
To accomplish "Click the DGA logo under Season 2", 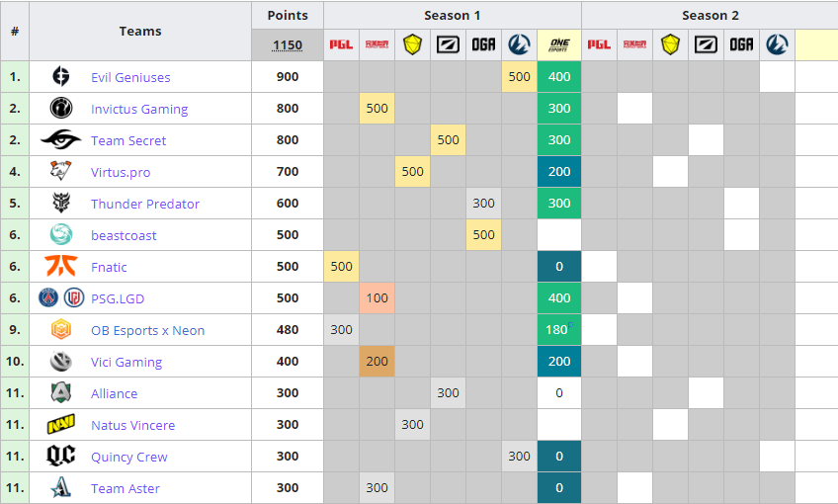I will [741, 44].
